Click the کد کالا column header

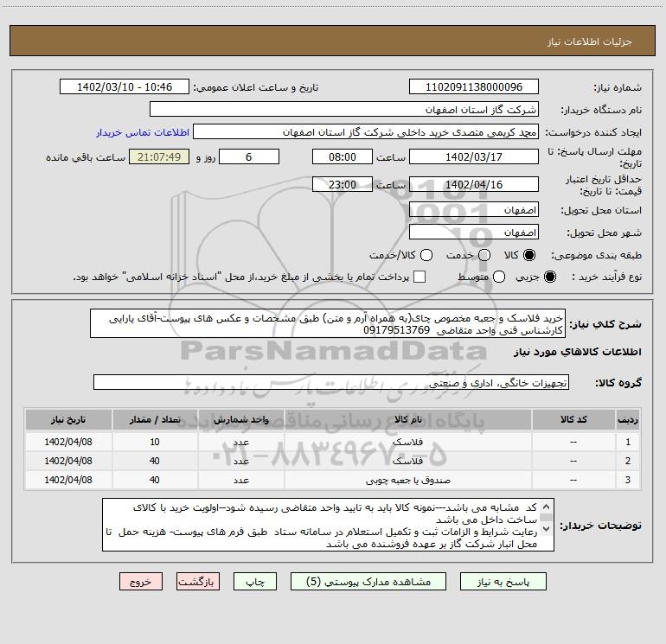[x=573, y=419]
